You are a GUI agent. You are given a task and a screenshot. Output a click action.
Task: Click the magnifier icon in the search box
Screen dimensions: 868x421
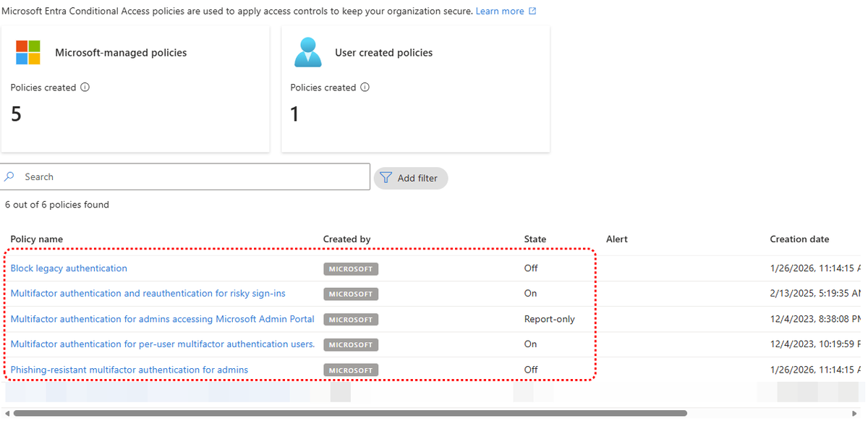coord(9,177)
